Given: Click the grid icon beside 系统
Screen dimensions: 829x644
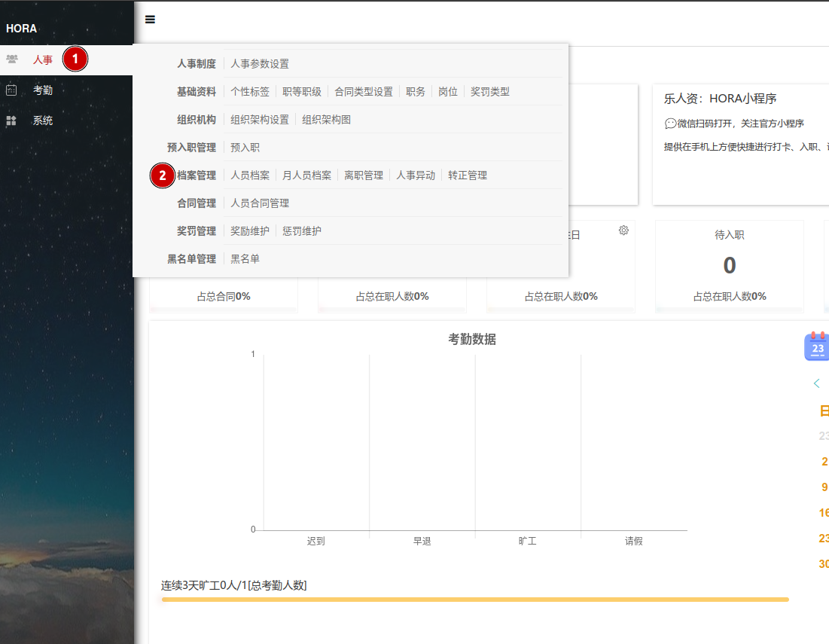Looking at the screenshot, I should point(11,121).
